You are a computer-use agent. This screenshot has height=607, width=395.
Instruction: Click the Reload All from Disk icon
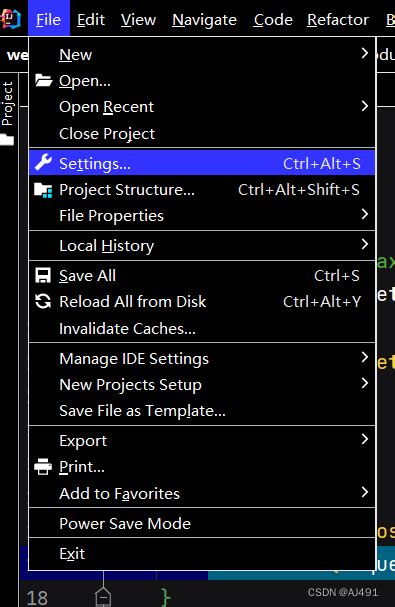[x=43, y=301]
